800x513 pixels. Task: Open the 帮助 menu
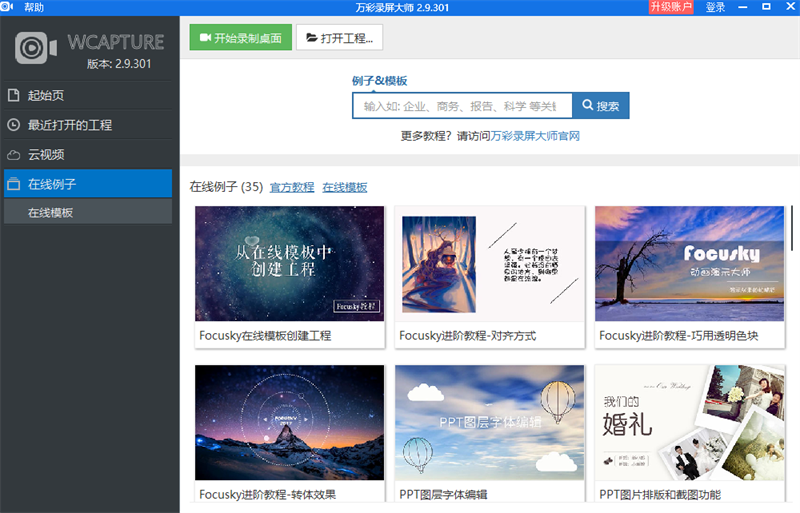[x=34, y=7]
